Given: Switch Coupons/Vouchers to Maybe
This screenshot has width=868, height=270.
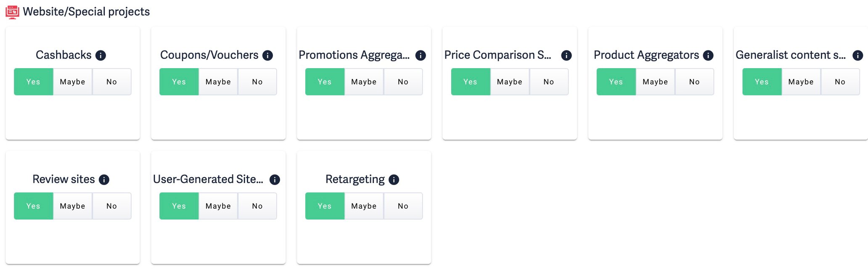Looking at the screenshot, I should tap(218, 82).
